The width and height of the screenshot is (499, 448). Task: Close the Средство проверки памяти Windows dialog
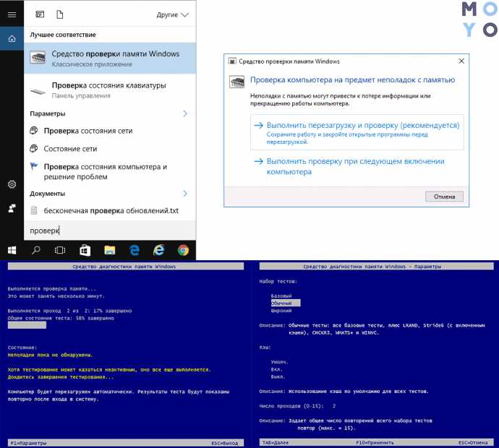pyautogui.click(x=461, y=61)
